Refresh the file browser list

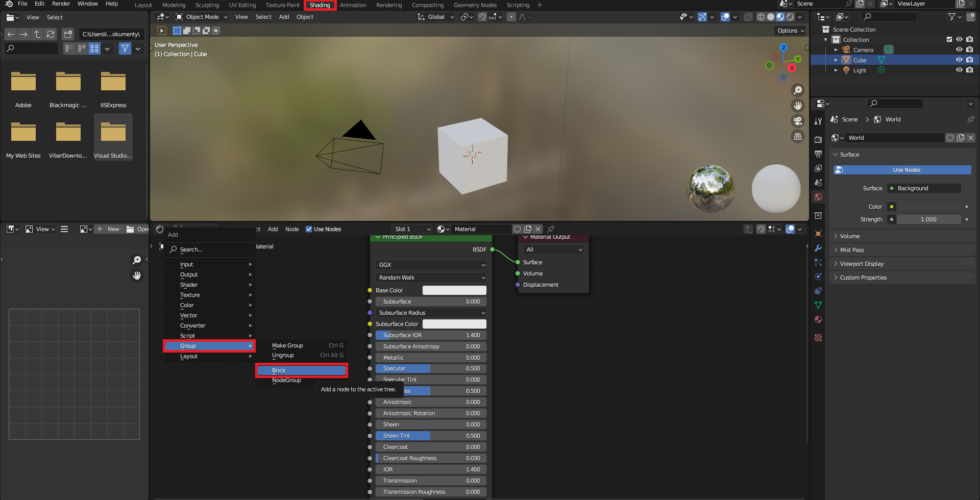pos(51,34)
